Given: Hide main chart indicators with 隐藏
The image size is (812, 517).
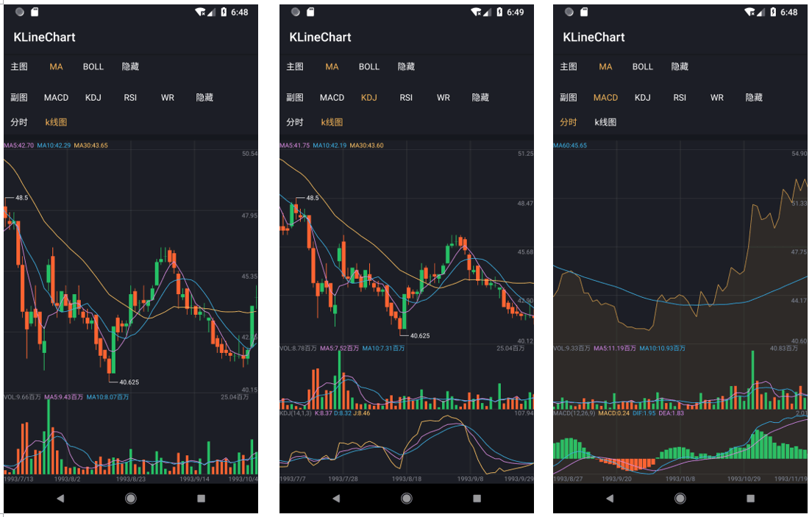Looking at the screenshot, I should coord(130,66).
